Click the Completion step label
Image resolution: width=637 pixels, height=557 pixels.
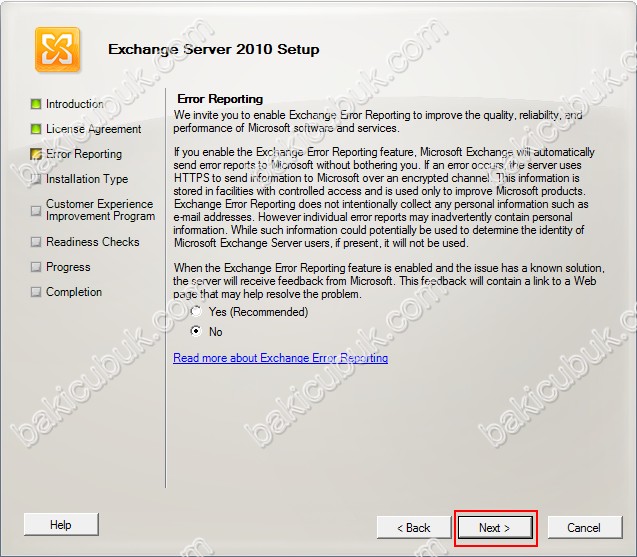click(x=74, y=292)
